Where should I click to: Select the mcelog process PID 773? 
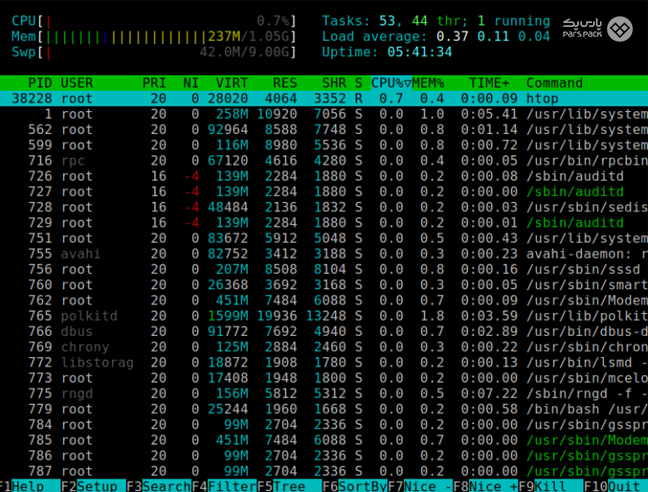324,378
